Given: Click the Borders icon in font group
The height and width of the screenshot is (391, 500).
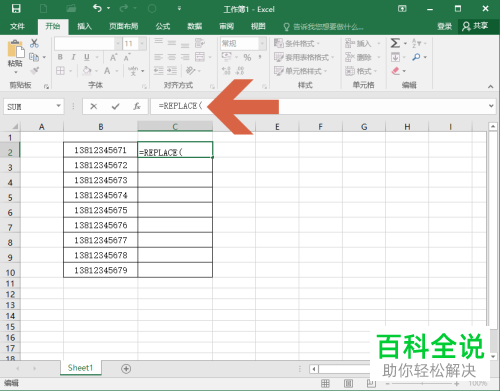Looking at the screenshot, I should [60, 71].
